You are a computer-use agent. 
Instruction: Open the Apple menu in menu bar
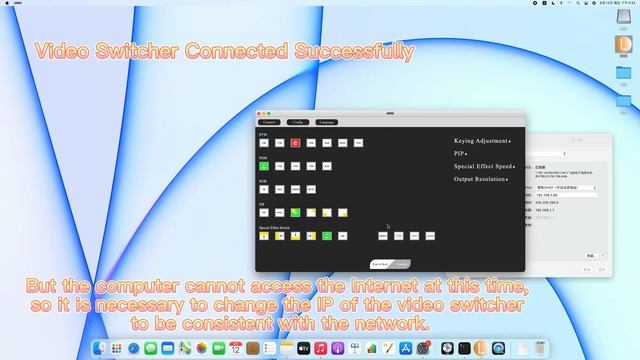[x=7, y=3]
